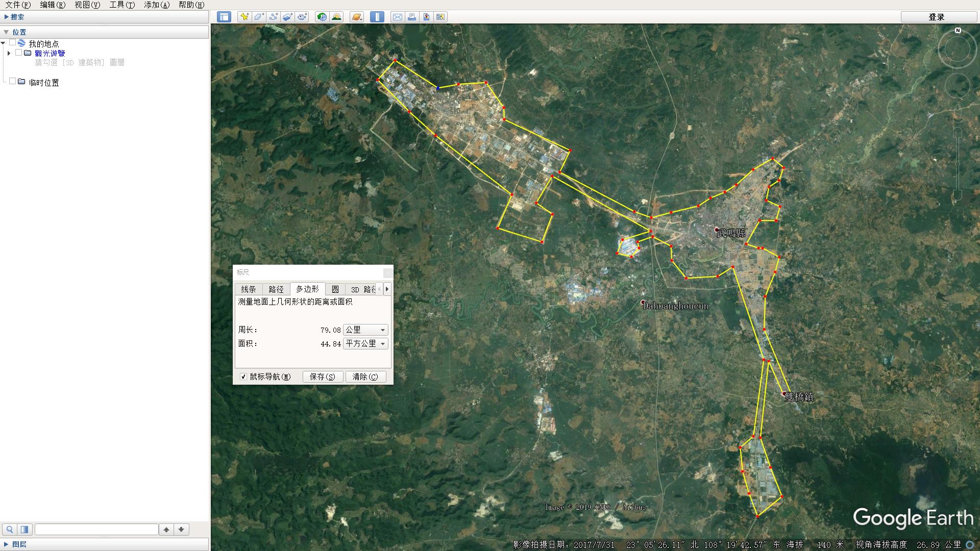Check the 我的地点 checkbox
Screen dimensions: 980x551
tap(12, 43)
